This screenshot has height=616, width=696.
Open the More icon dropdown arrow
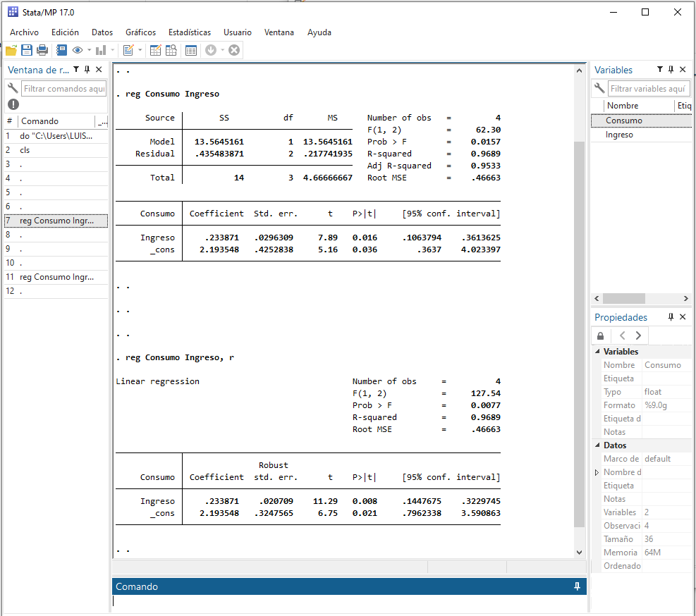pyautogui.click(x=222, y=50)
